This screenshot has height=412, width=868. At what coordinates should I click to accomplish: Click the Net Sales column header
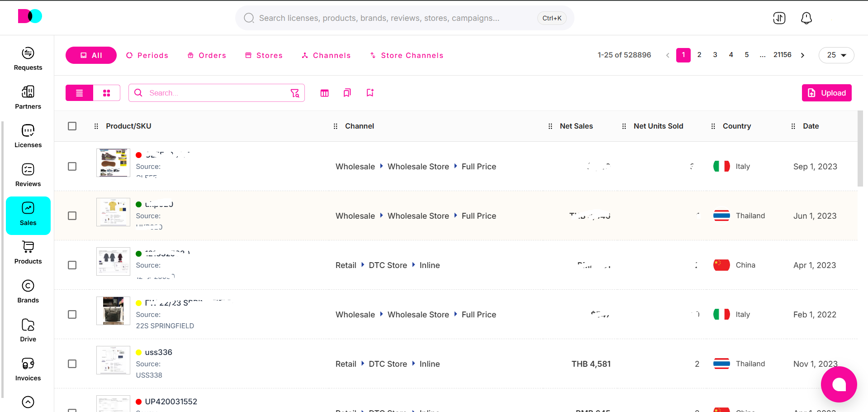(x=576, y=126)
